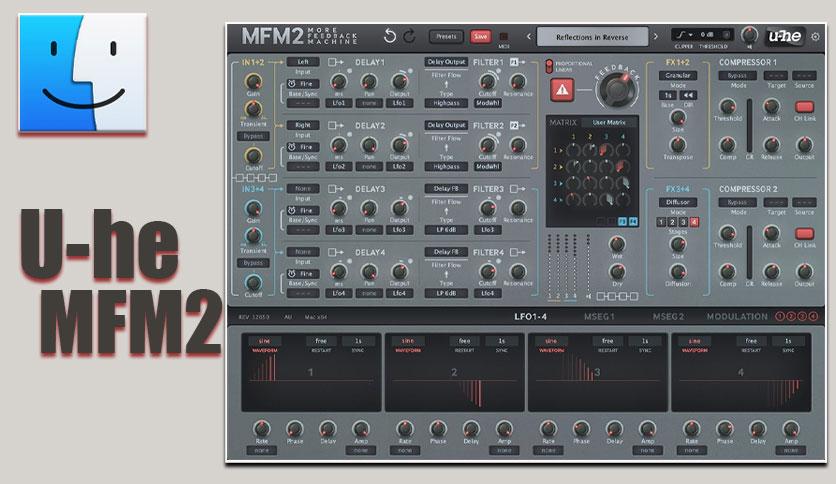The height and width of the screenshot is (484, 836).
Task: Click the IN3+4 Bypass button
Action: [x=253, y=263]
